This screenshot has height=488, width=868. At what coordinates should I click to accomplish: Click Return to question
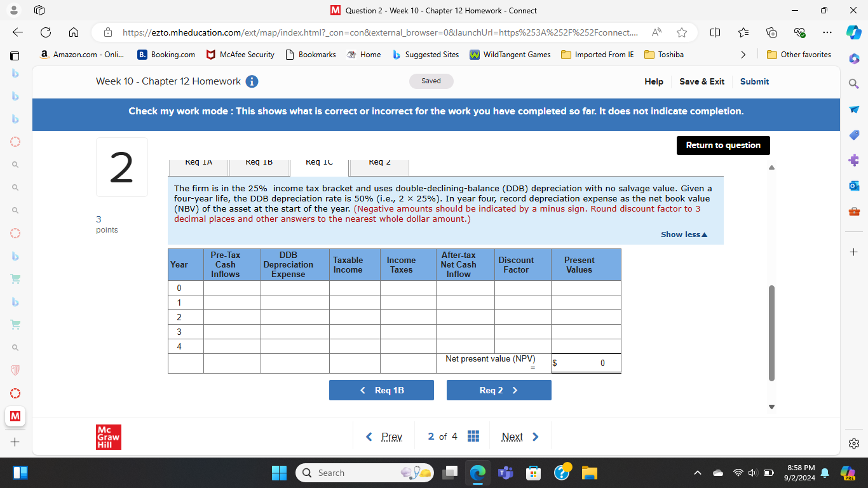(x=723, y=145)
